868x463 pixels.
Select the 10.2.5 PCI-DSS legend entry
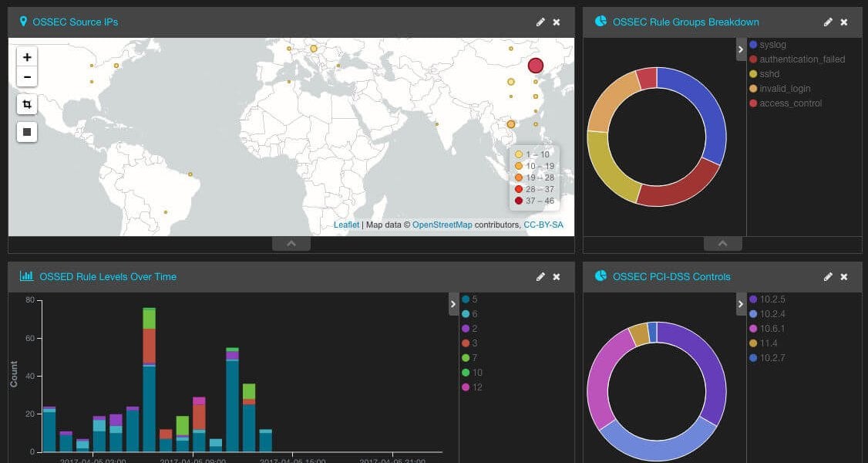tap(767, 299)
